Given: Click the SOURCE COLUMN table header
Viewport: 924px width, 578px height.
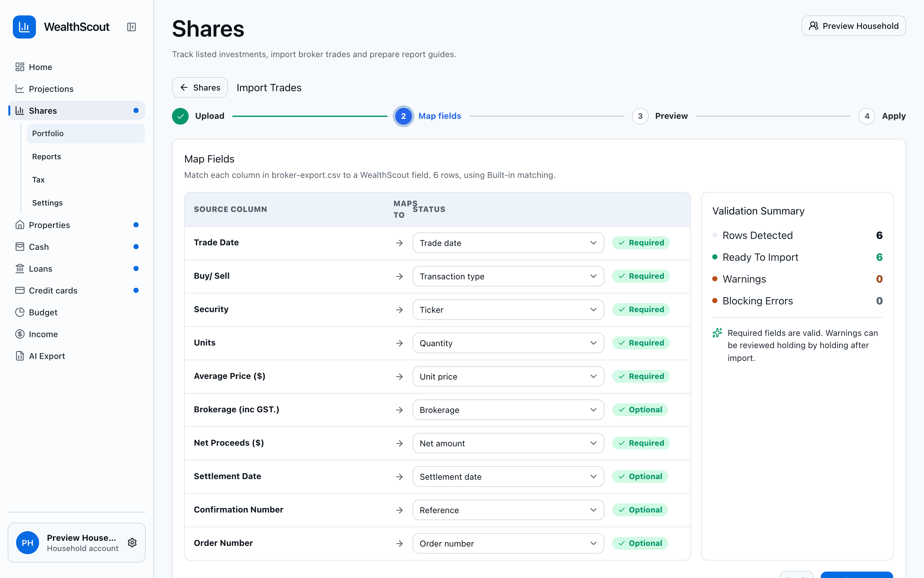Looking at the screenshot, I should click(x=230, y=209).
